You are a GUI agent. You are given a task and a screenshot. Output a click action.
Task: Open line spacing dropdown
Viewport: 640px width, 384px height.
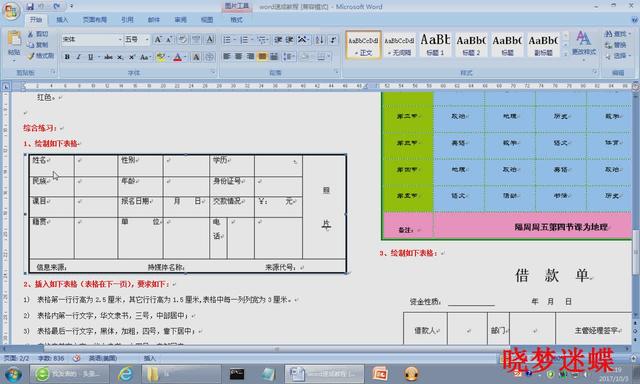pos(289,56)
